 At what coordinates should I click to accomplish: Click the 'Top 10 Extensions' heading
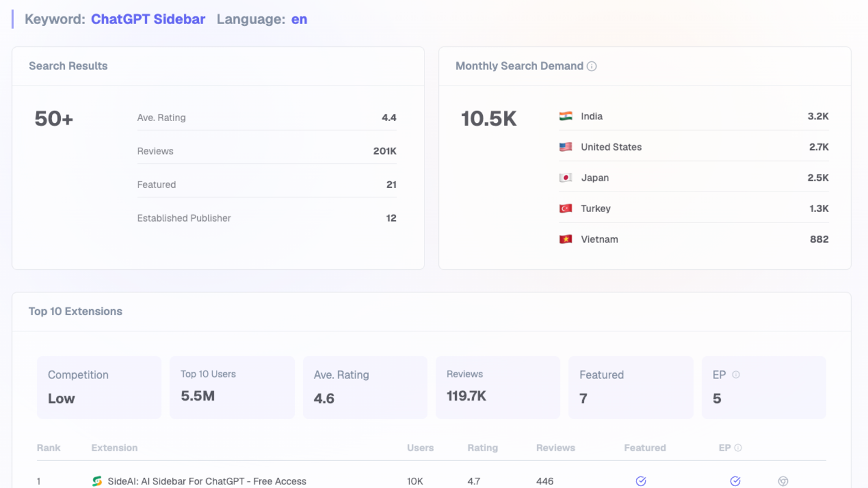point(75,311)
